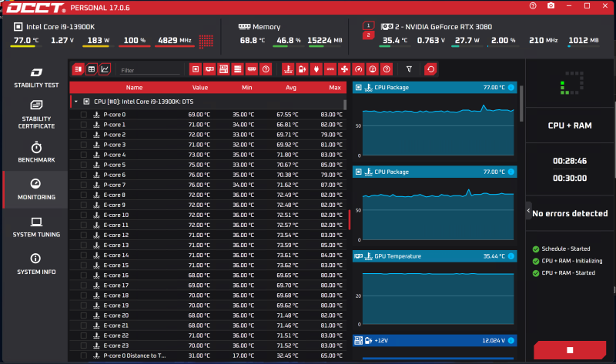Sort table by Min column
The height and width of the screenshot is (364, 616).
(246, 88)
